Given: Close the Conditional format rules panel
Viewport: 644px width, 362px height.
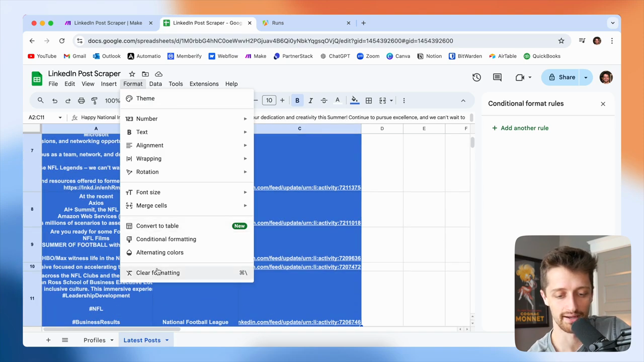Looking at the screenshot, I should (603, 104).
